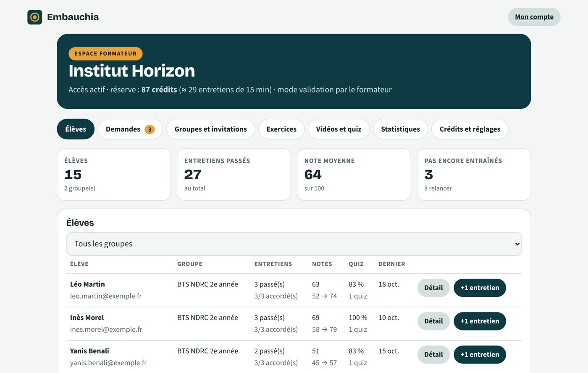Image resolution: width=588 pixels, height=373 pixels.
Task: Click the Note moyenne card showing 64
Action: pyautogui.click(x=354, y=175)
